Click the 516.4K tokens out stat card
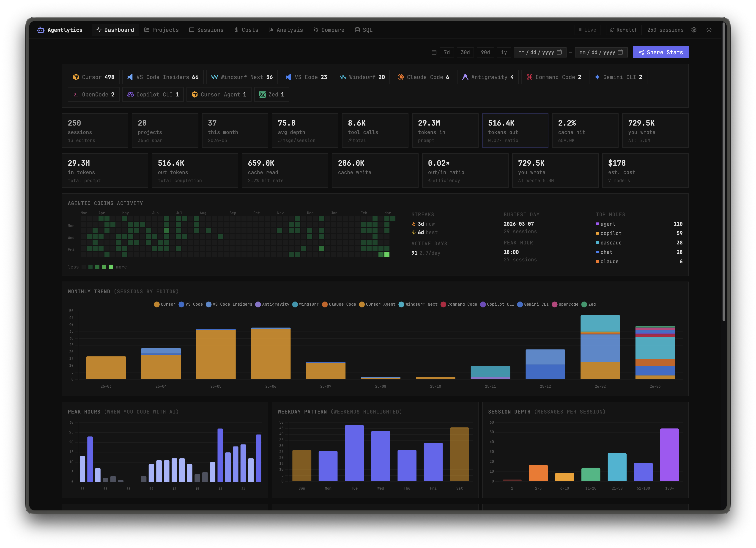The width and height of the screenshot is (756, 548). coord(515,130)
